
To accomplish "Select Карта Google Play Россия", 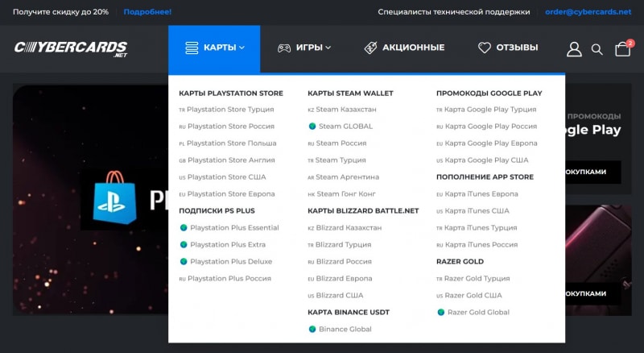I will pyautogui.click(x=487, y=127).
